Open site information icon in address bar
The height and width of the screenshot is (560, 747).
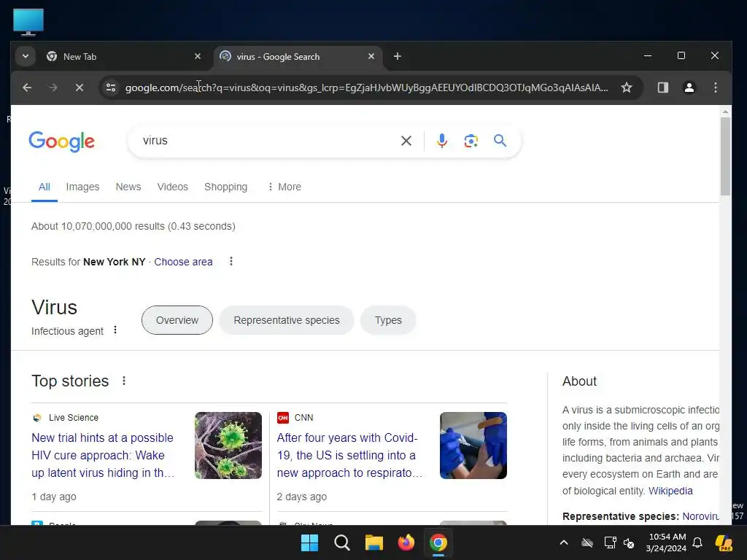(111, 87)
